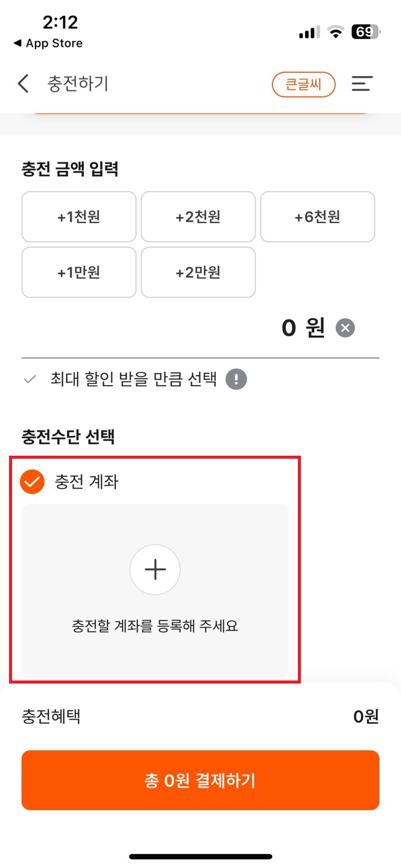Tap the 큰글씨 large-text button

click(303, 85)
